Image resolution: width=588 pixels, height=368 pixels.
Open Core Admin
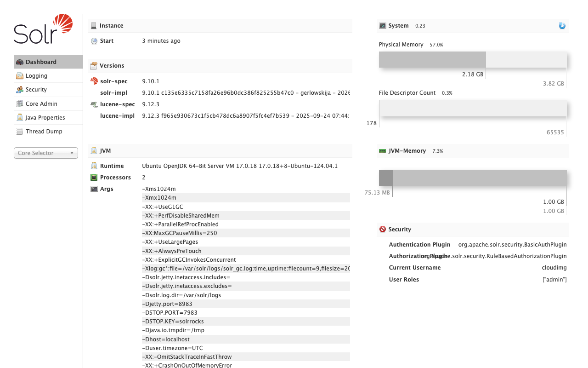tap(48, 103)
